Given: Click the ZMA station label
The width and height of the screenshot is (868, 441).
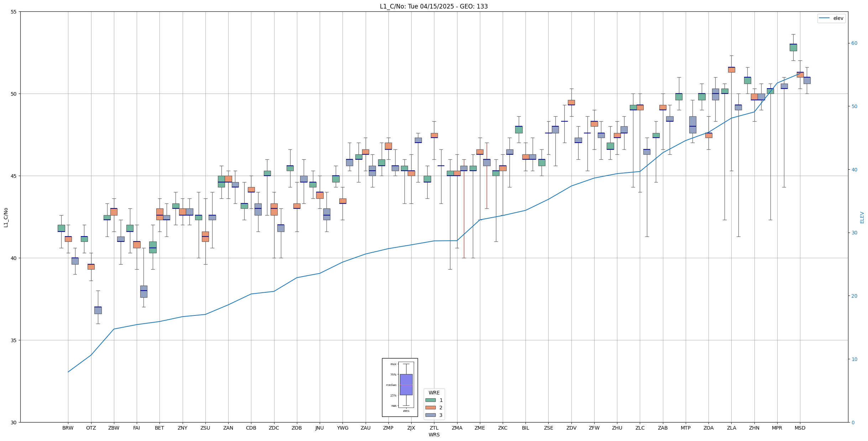Looking at the screenshot, I should click(x=457, y=428).
